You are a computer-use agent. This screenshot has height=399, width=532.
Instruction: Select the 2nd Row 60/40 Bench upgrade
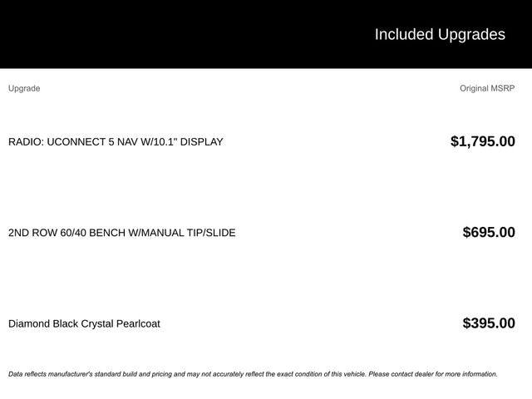point(121,233)
